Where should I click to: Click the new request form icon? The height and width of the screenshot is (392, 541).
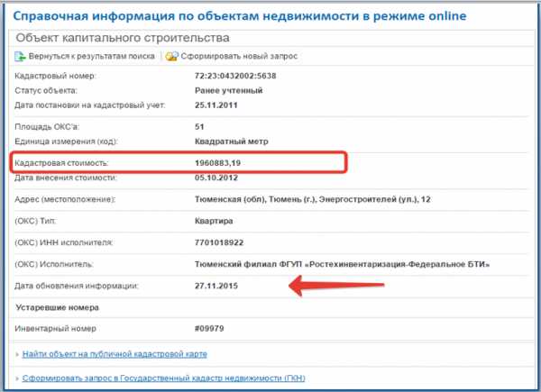click(x=172, y=56)
